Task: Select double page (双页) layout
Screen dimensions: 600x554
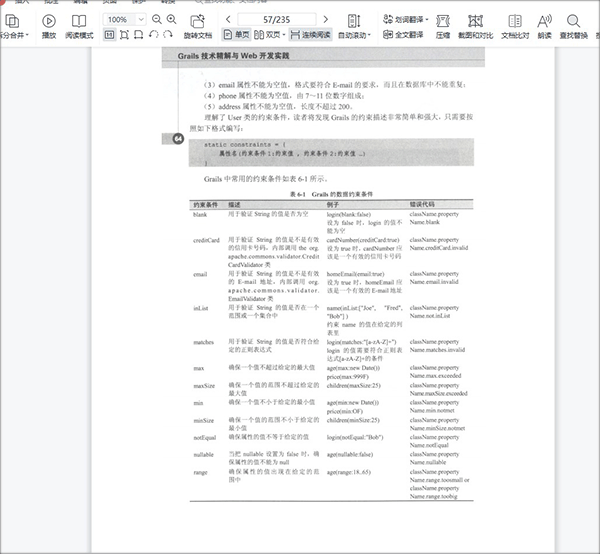Action: [267, 35]
